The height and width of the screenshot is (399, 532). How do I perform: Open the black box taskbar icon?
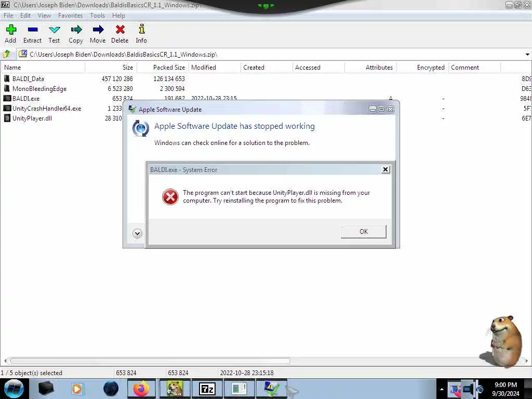[x=46, y=389]
